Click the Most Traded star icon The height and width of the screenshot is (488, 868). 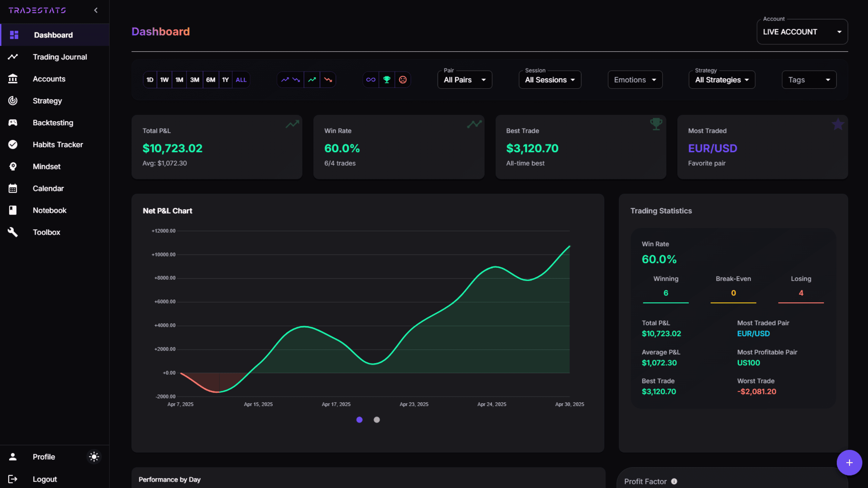point(838,124)
